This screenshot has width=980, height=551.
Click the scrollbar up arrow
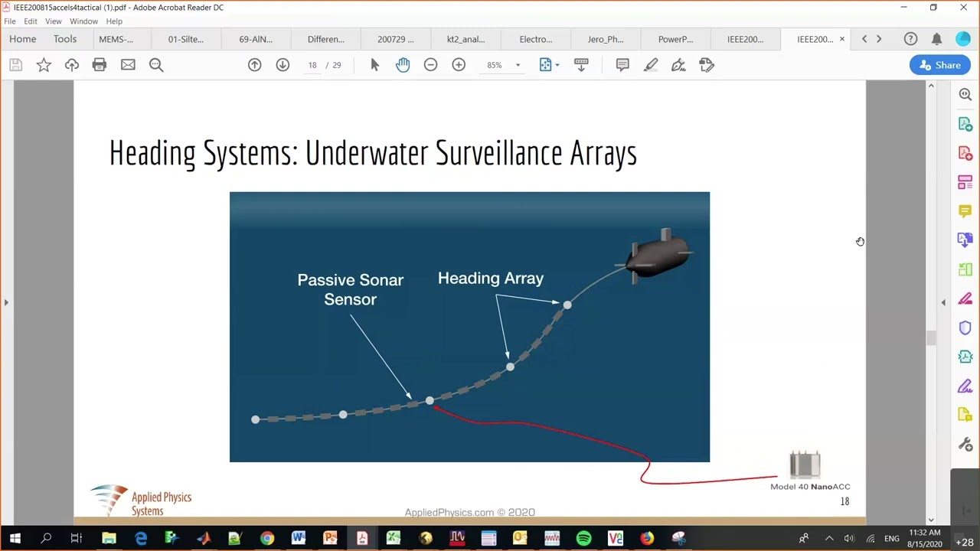(931, 86)
